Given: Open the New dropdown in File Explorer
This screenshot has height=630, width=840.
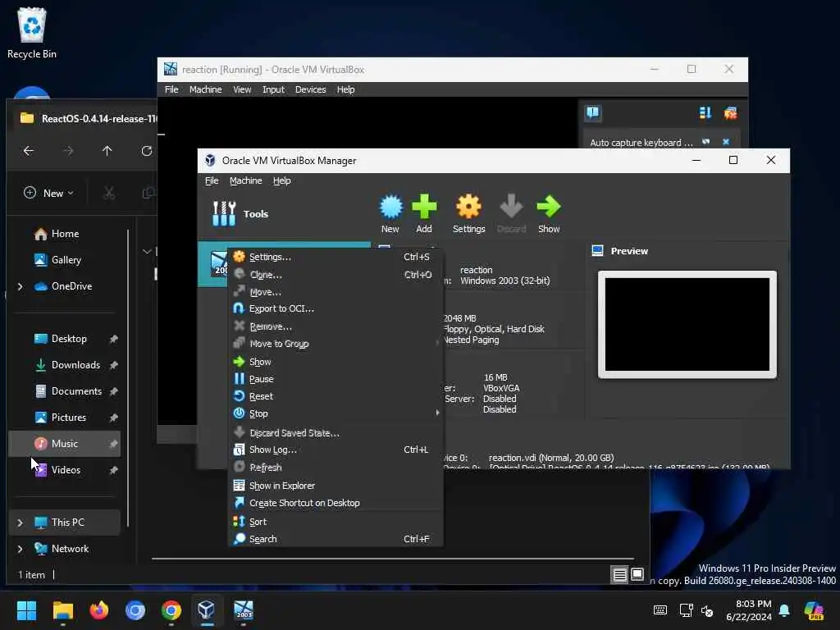Looking at the screenshot, I should (48, 193).
